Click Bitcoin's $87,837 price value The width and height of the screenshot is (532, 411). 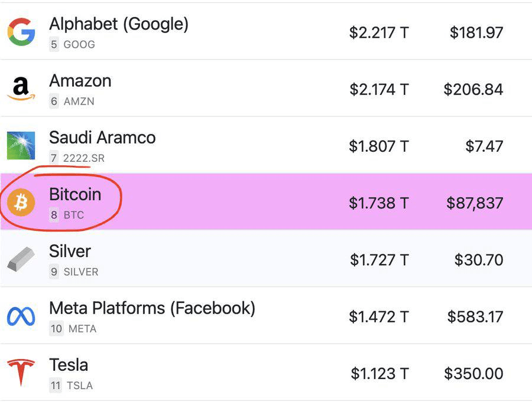point(475,203)
